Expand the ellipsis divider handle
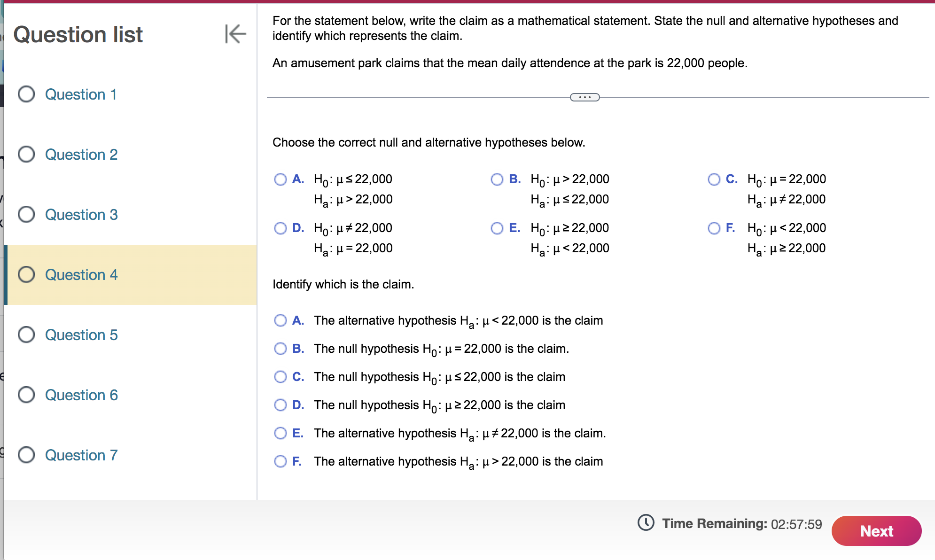Image resolution: width=935 pixels, height=560 pixels. point(584,97)
